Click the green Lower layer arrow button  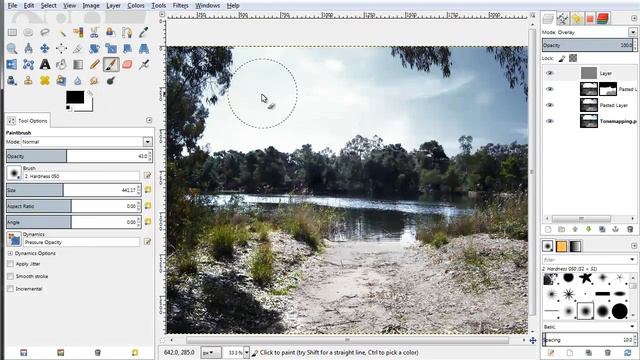(x=589, y=229)
